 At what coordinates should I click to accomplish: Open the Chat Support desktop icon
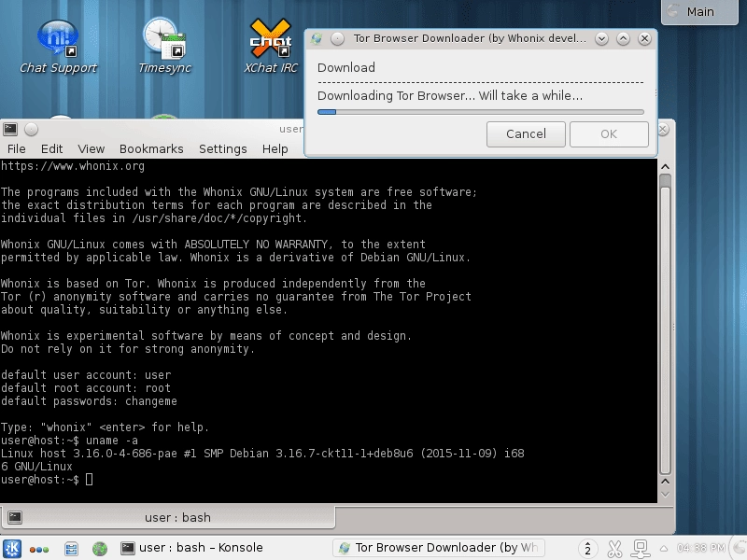point(58,47)
